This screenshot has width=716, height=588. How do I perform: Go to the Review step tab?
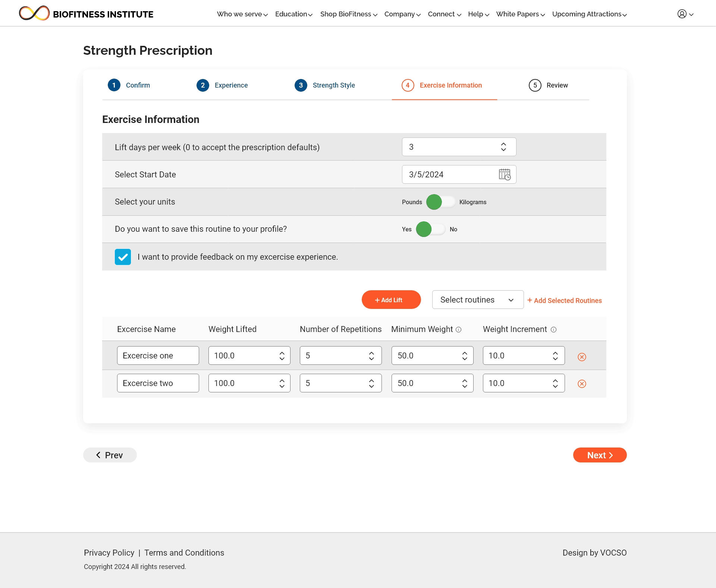pos(548,85)
